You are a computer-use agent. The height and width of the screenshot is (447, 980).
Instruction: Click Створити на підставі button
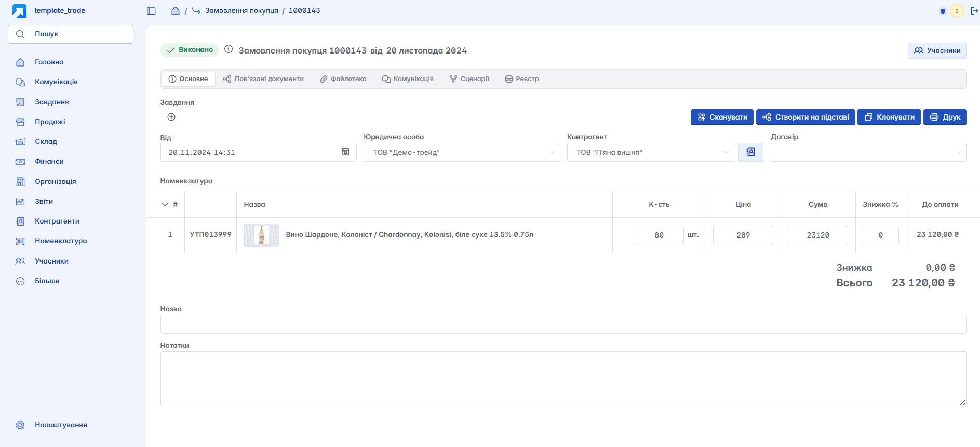click(806, 117)
